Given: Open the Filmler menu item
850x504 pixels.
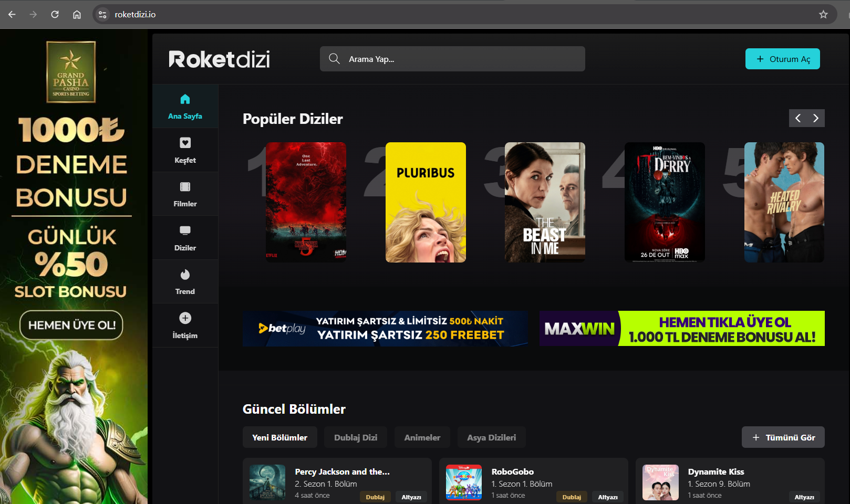Looking at the screenshot, I should point(185,194).
